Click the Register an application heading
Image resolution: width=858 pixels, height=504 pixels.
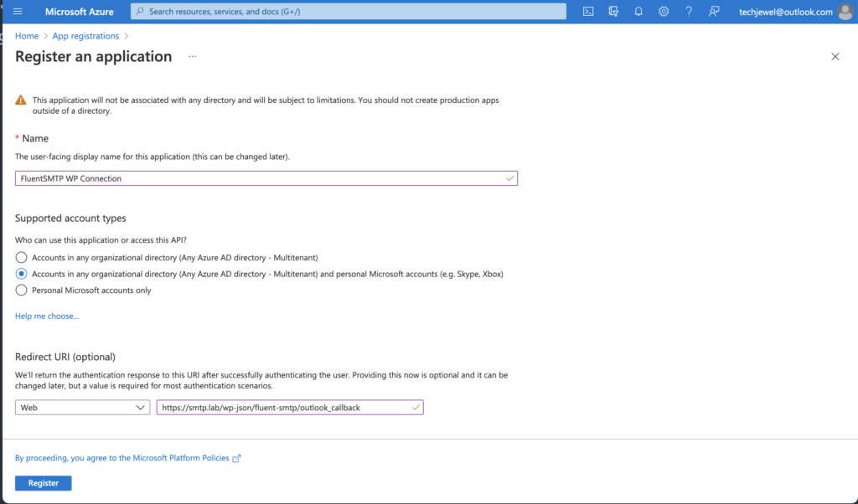pyautogui.click(x=94, y=57)
